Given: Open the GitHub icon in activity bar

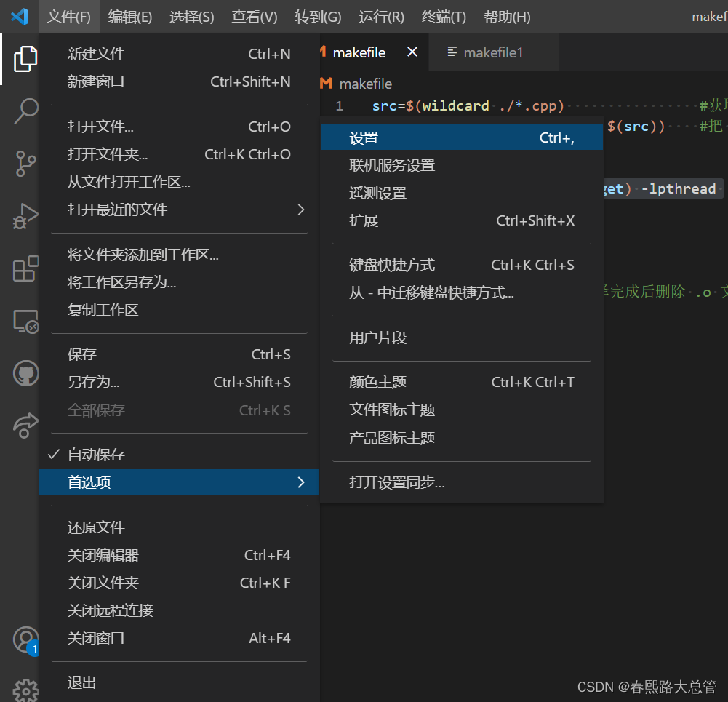Looking at the screenshot, I should click(x=25, y=373).
